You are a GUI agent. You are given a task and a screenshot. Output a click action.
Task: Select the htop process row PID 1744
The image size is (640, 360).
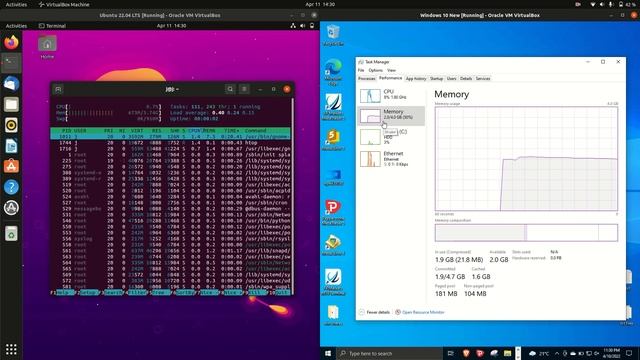[x=171, y=142]
